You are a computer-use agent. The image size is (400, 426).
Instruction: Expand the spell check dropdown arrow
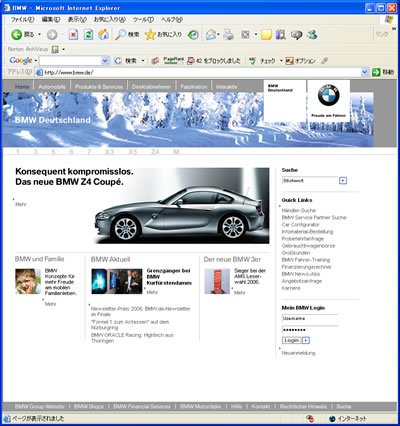pyautogui.click(x=281, y=61)
